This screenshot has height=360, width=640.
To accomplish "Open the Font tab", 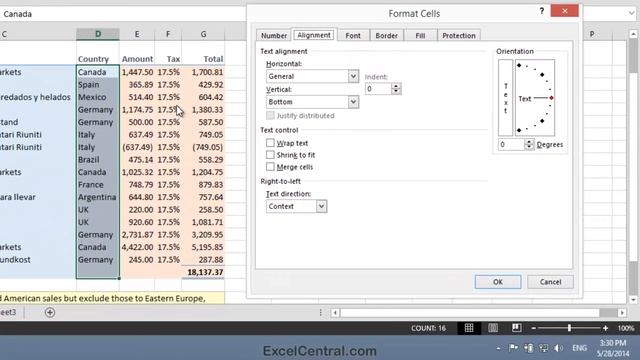I will 353,36.
